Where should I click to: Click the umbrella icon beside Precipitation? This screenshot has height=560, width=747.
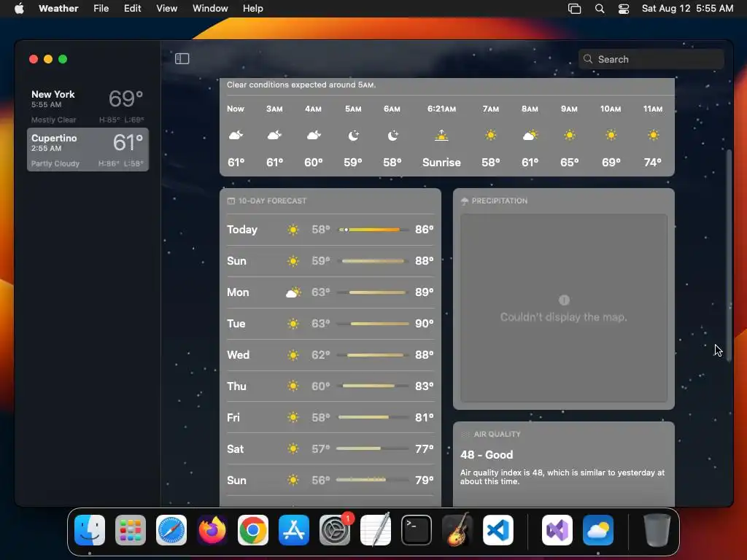[x=465, y=201]
